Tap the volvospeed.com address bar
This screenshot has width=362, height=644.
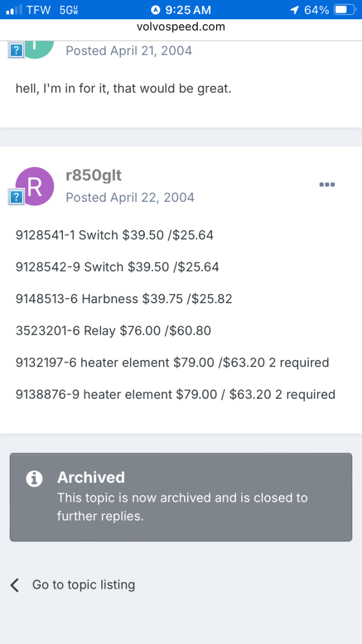[181, 27]
